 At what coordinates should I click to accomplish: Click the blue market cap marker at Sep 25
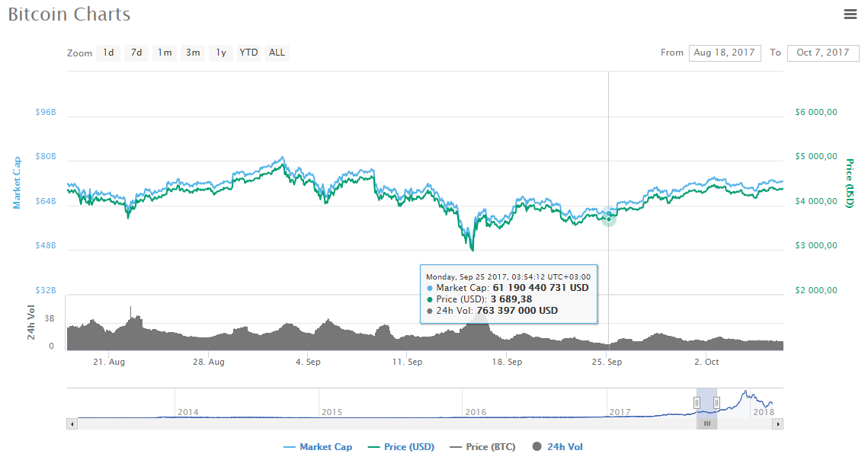point(609,213)
